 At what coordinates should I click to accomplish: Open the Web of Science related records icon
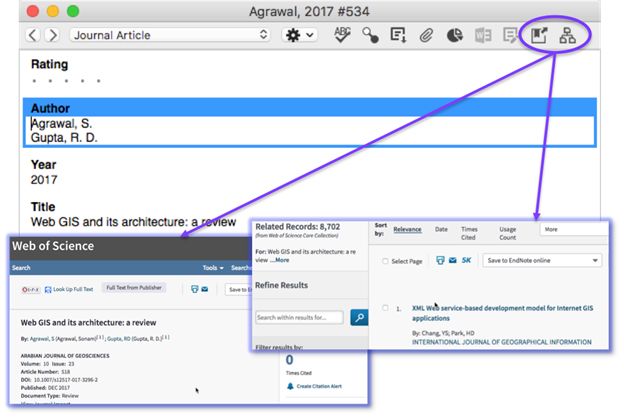pyautogui.click(x=567, y=35)
